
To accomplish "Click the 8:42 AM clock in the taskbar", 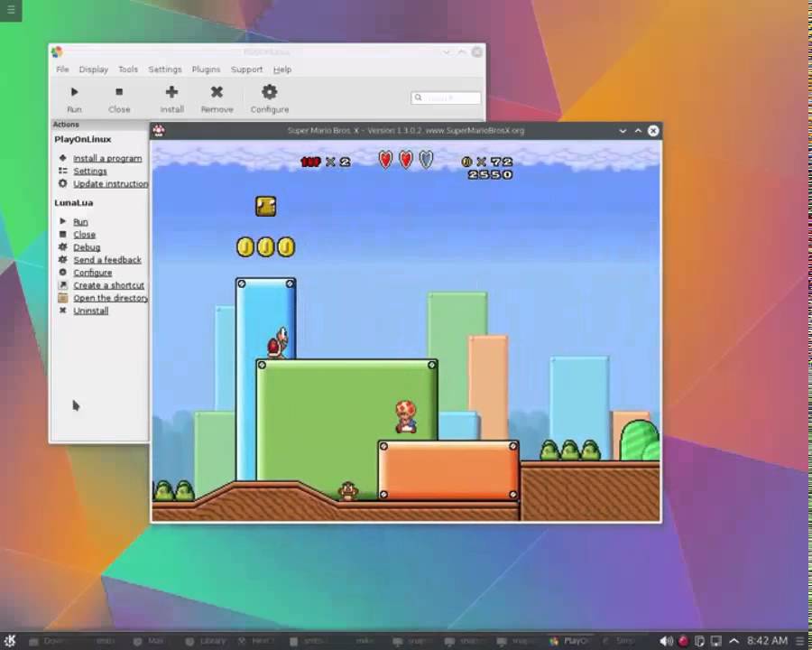I will [x=766, y=641].
